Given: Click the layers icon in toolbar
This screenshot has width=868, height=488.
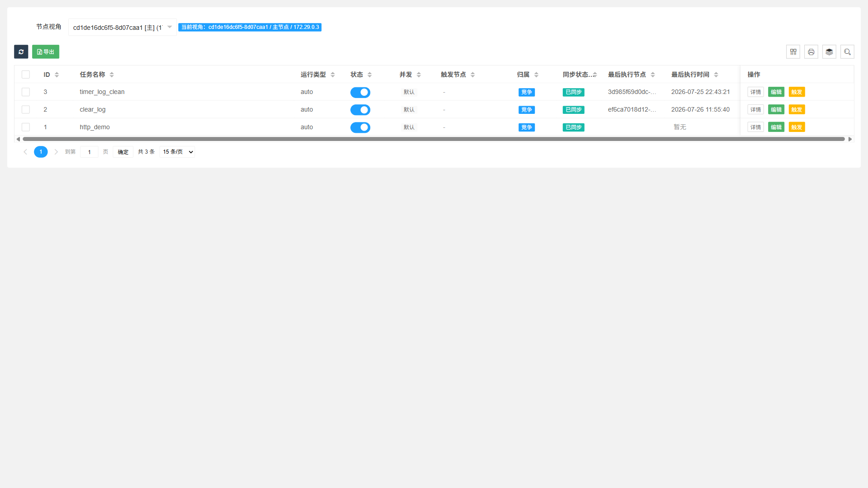Looking at the screenshot, I should (x=829, y=52).
